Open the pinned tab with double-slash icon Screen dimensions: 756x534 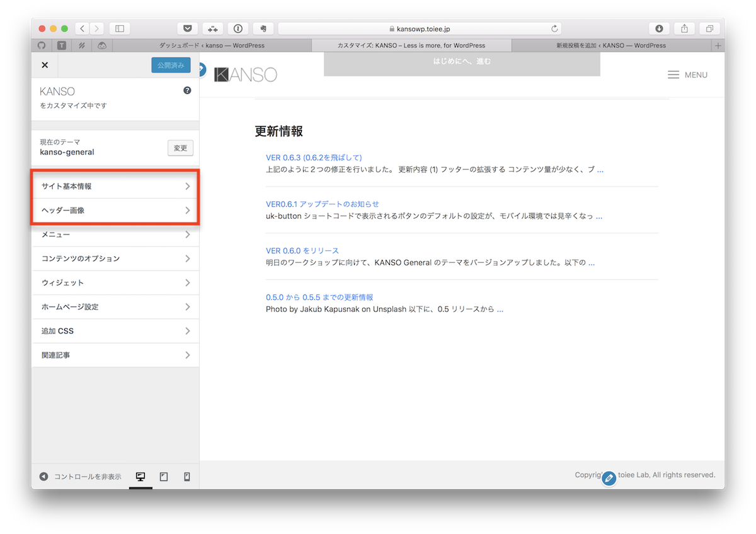[81, 45]
